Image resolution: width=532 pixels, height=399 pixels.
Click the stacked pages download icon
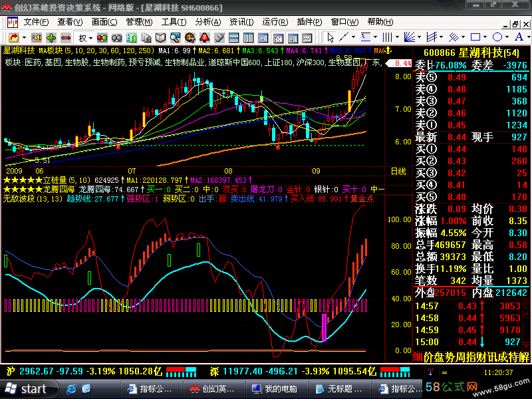(146, 37)
